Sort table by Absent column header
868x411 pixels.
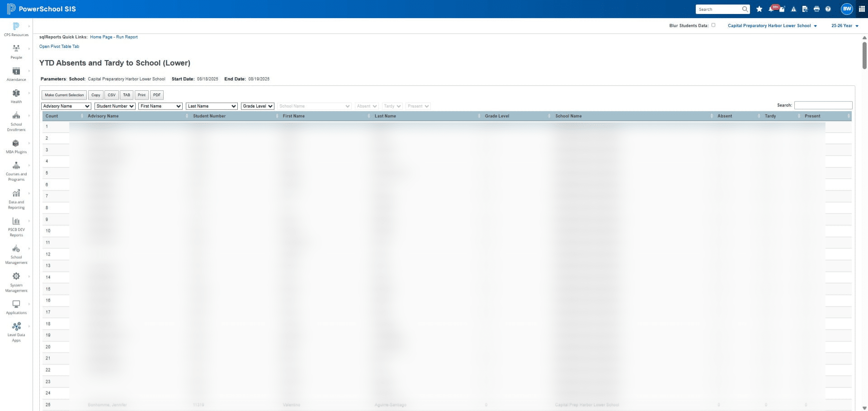coord(738,116)
